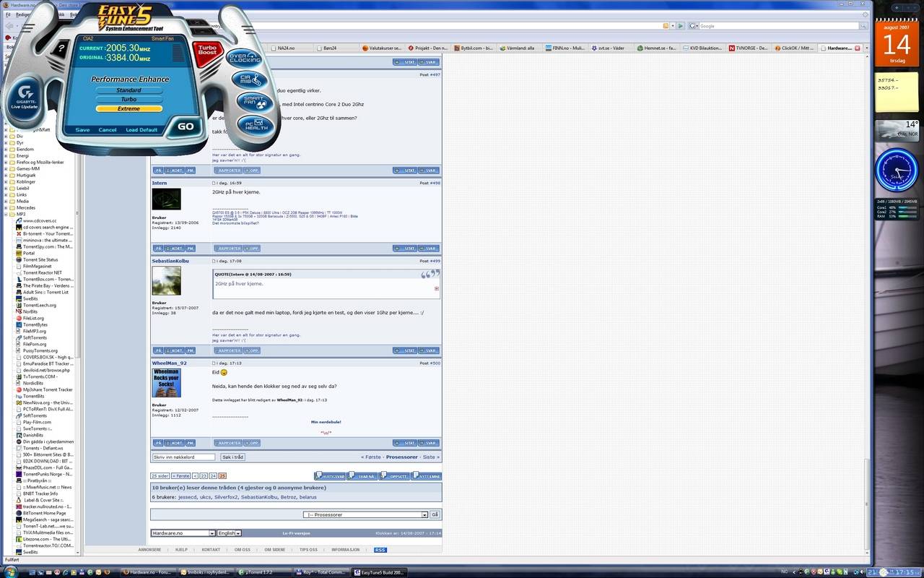Open the Overclocking section in EasyTune5
Screen dimensions: 924x578
(245, 59)
